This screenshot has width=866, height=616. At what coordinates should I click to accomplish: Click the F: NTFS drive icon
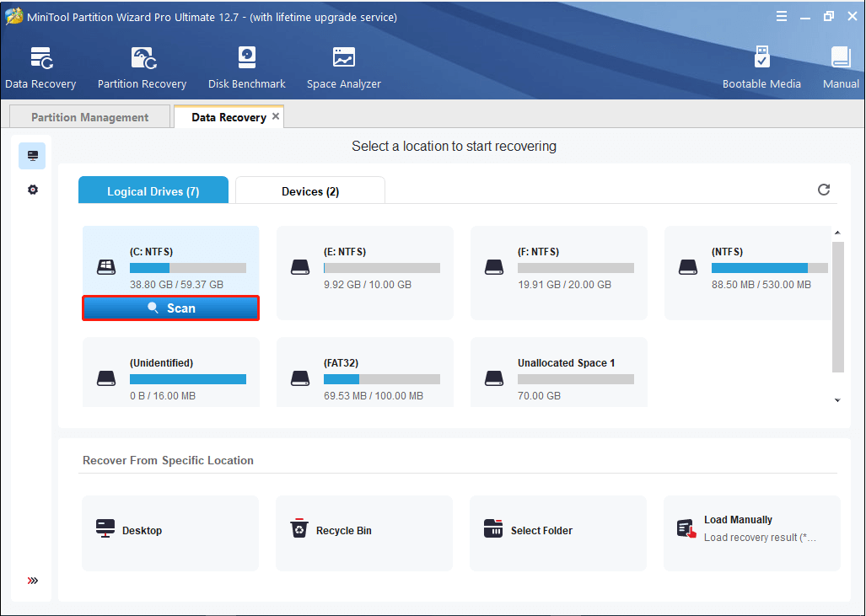(x=494, y=268)
